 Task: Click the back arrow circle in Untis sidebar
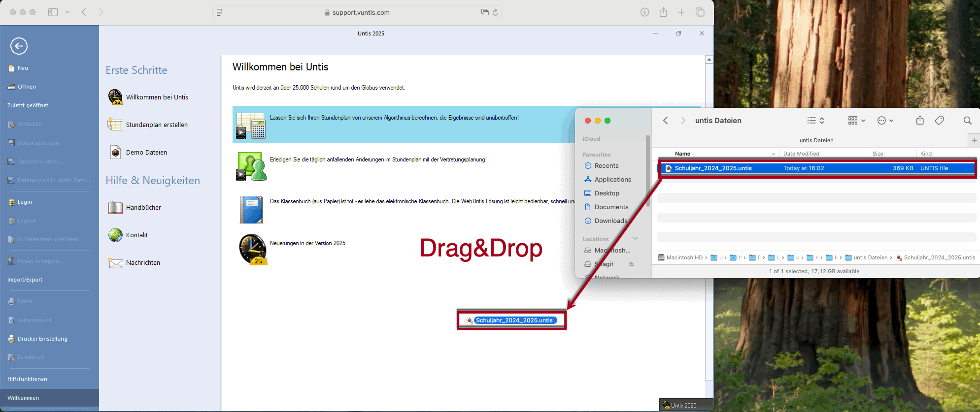pyautogui.click(x=19, y=46)
